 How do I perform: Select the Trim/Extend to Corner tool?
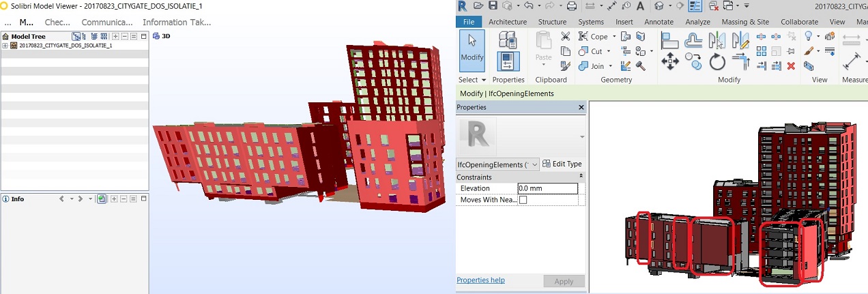(740, 63)
